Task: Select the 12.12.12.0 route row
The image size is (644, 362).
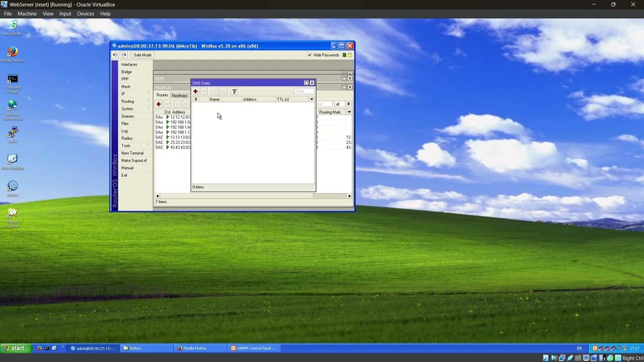Action: 173,117
